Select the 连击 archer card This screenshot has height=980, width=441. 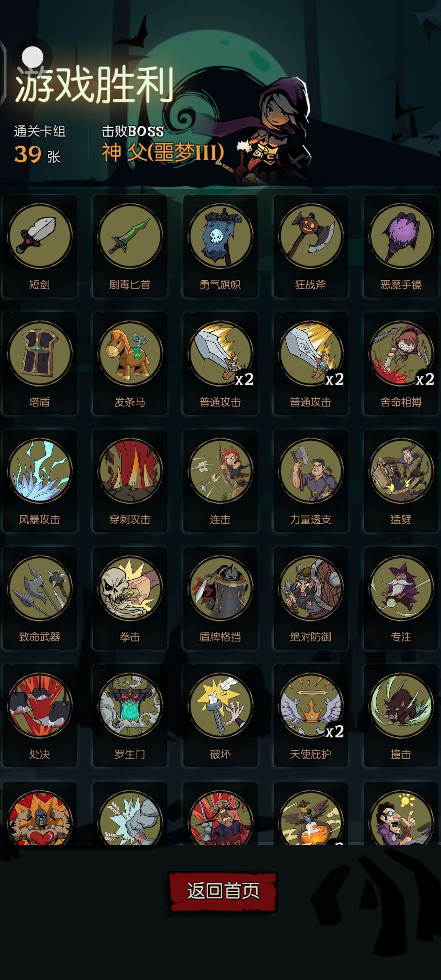pos(220,481)
